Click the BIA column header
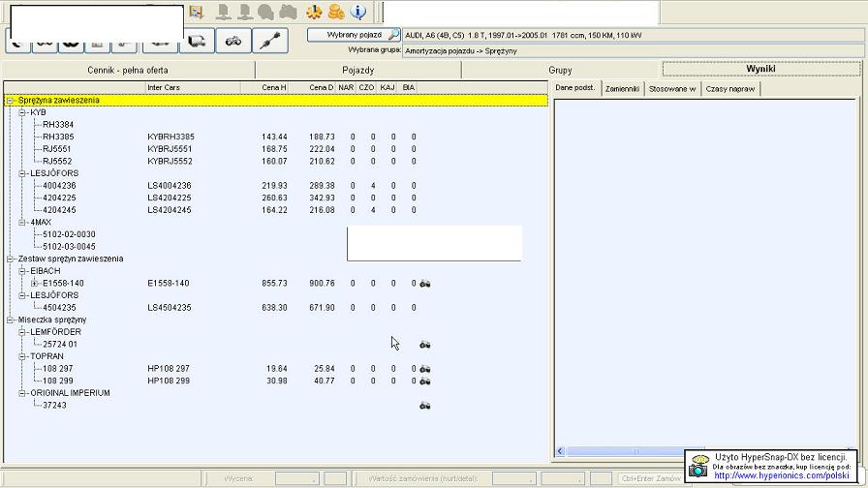Image resolution: width=868 pixels, height=488 pixels. [409, 87]
